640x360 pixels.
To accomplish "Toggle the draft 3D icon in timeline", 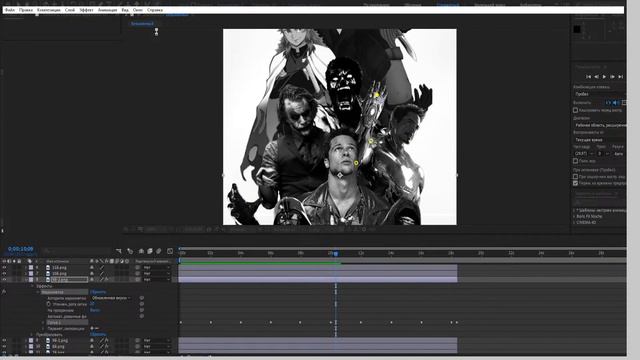I will 130,251.
